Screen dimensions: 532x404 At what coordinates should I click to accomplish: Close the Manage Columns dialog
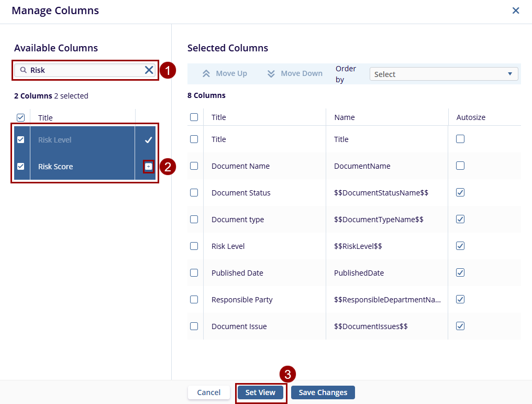click(x=516, y=10)
